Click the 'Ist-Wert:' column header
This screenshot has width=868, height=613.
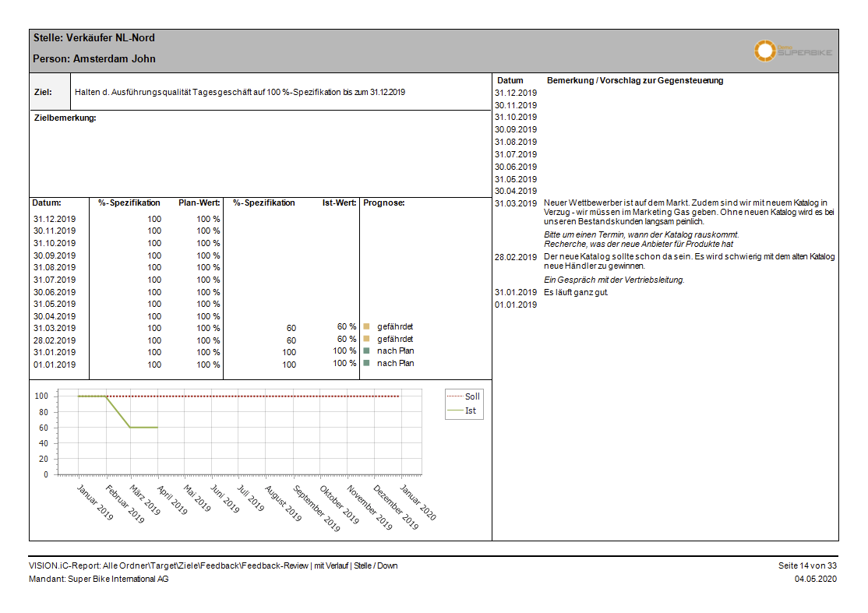pyautogui.click(x=340, y=203)
